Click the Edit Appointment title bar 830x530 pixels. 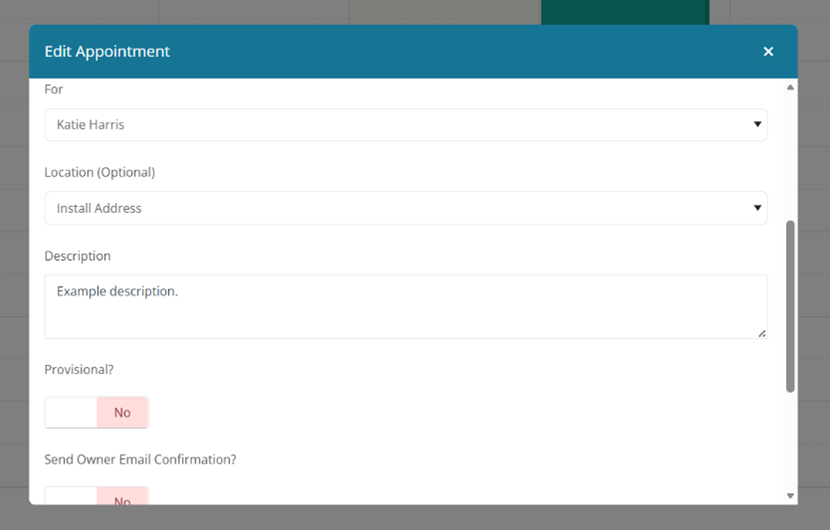click(x=400, y=52)
